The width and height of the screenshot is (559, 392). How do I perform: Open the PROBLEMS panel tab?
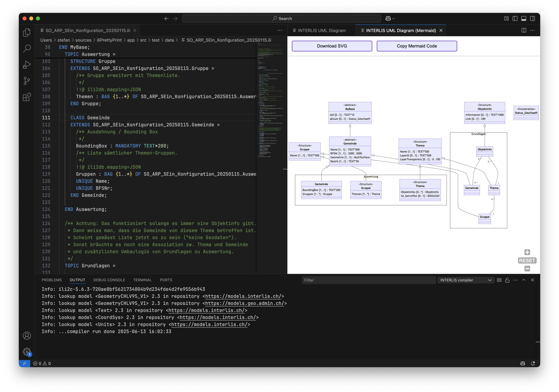(x=52, y=280)
